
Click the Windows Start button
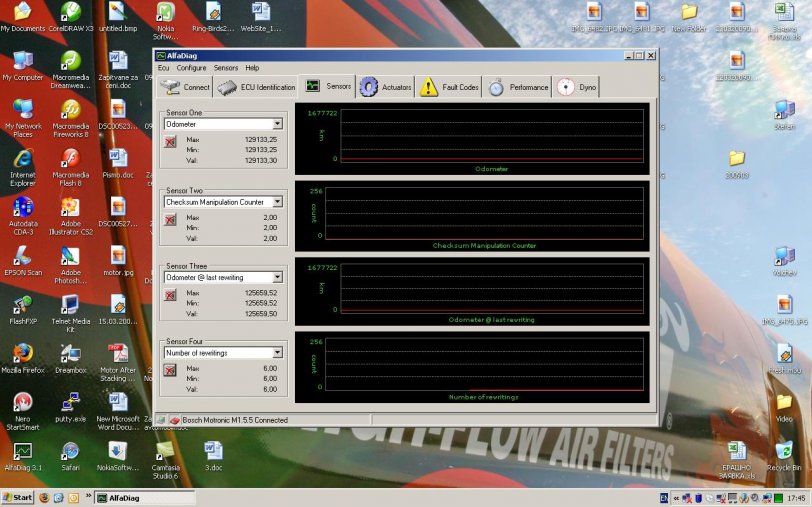(x=17, y=497)
